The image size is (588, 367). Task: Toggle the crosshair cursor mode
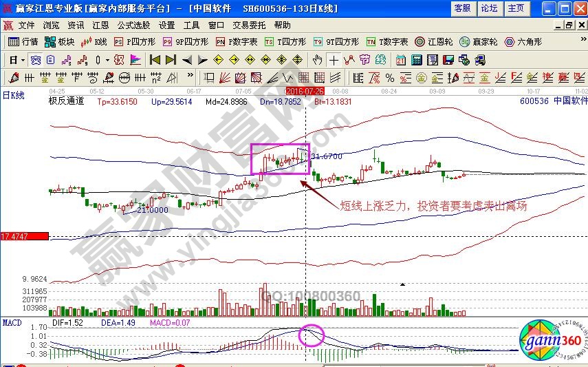334,60
